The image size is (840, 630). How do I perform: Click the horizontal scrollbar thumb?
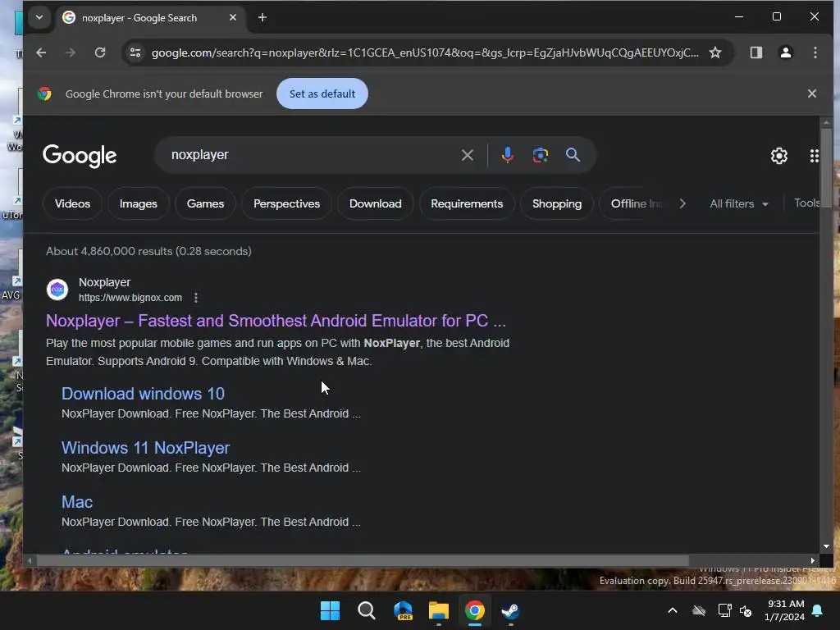(363, 560)
